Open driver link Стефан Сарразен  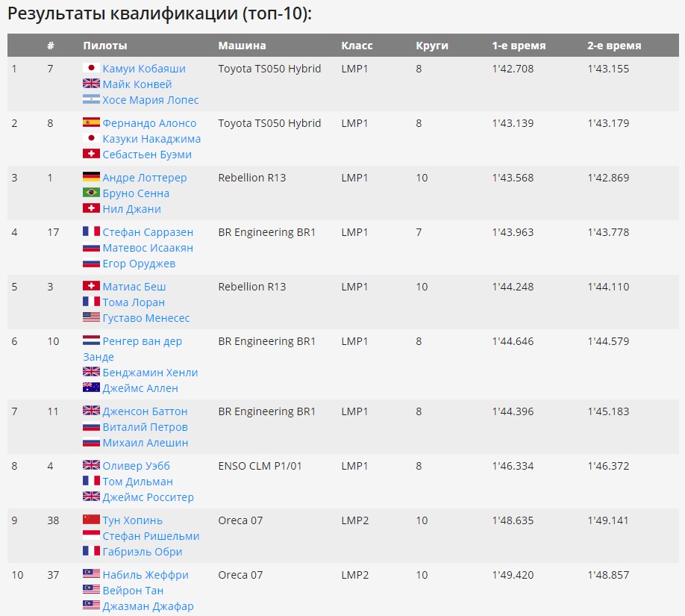(x=148, y=232)
